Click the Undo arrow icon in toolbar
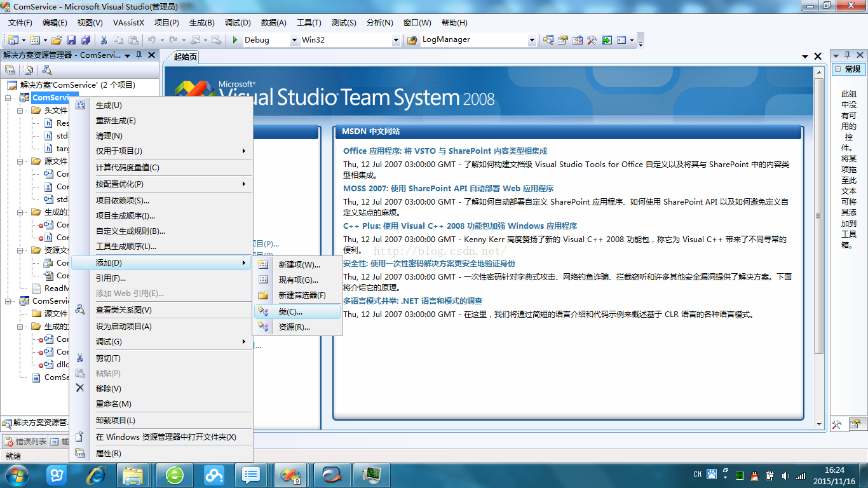868x488 pixels. pyautogui.click(x=151, y=40)
